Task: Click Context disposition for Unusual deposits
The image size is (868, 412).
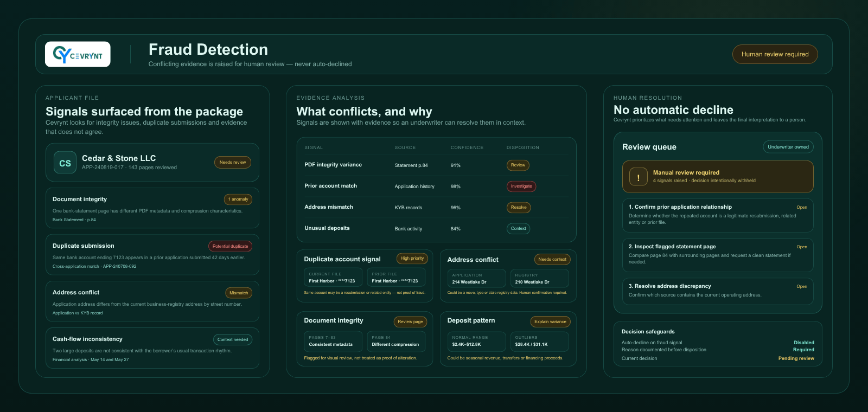Action: click(518, 229)
